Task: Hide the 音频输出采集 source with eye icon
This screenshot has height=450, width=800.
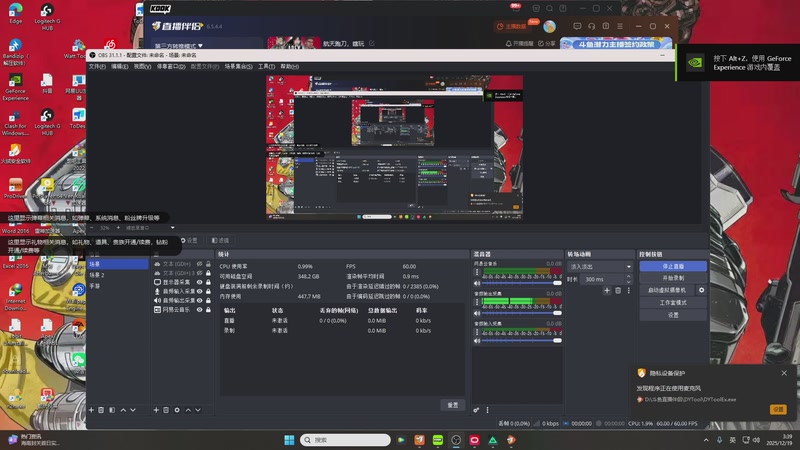Action: 199,301
